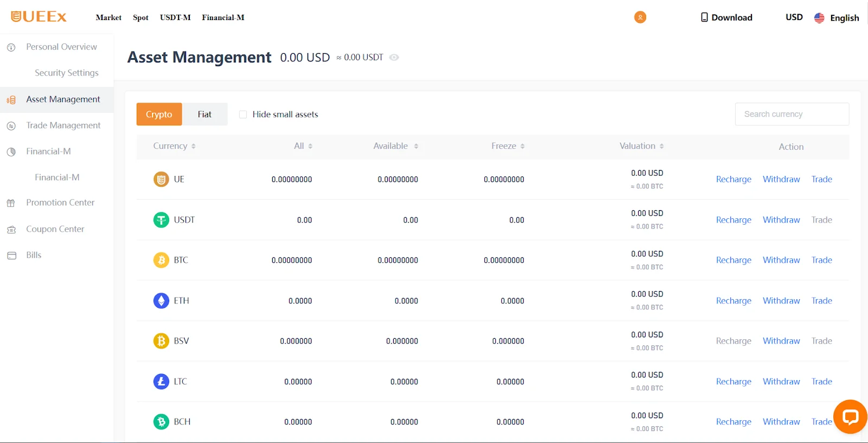868x443 pixels.
Task: Click Trade for ETH
Action: (x=822, y=301)
